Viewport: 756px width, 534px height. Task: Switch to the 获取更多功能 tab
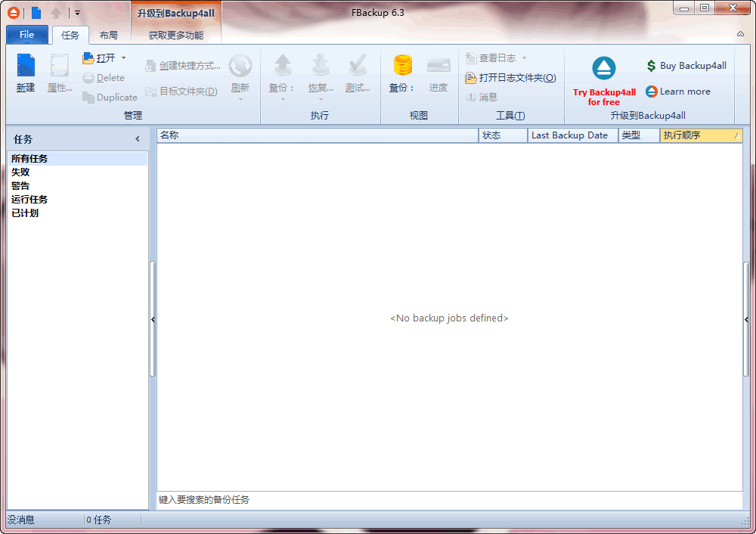pos(175,36)
